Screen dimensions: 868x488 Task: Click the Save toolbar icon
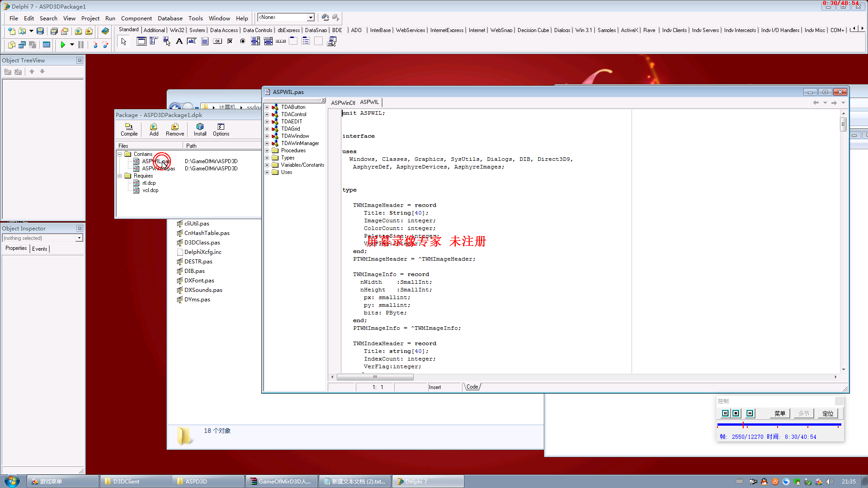(40, 31)
